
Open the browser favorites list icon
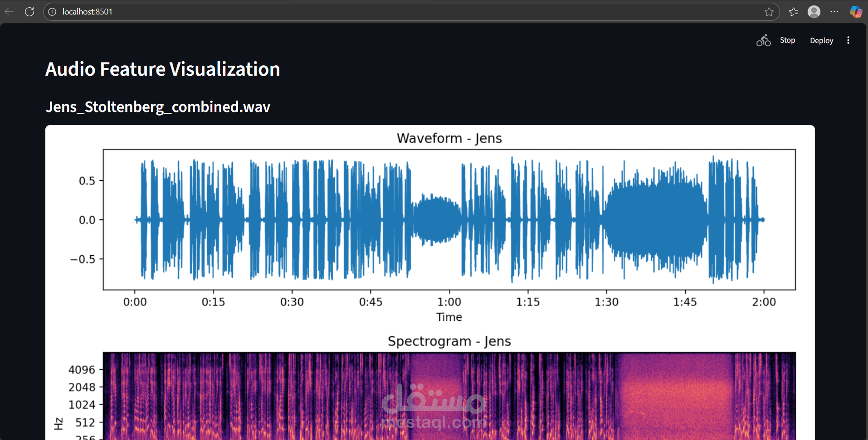(x=793, y=12)
